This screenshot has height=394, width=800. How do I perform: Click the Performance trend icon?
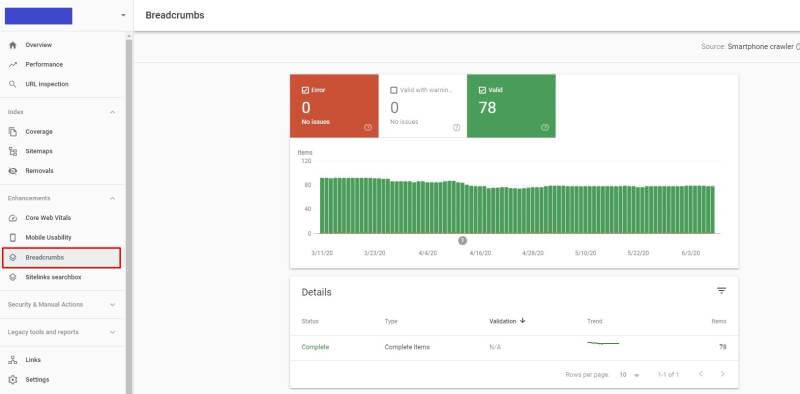(13, 64)
